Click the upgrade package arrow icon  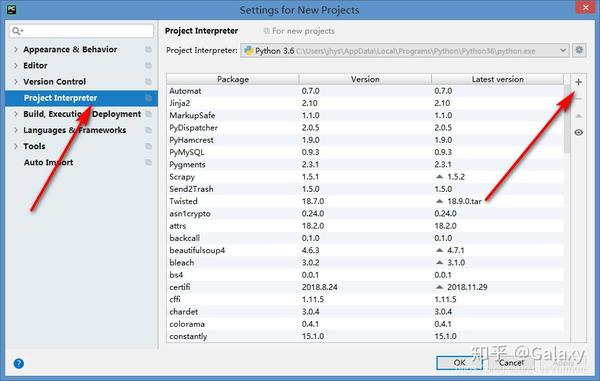[579, 116]
